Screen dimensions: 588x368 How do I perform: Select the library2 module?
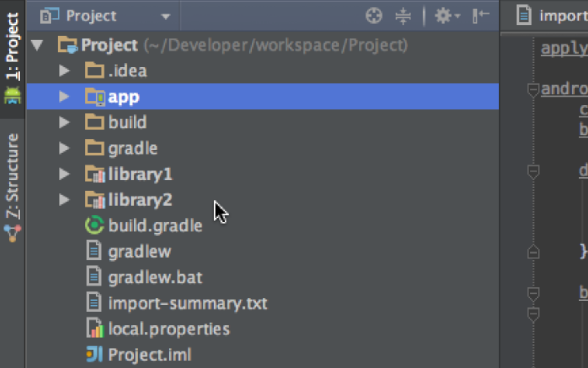[140, 200]
